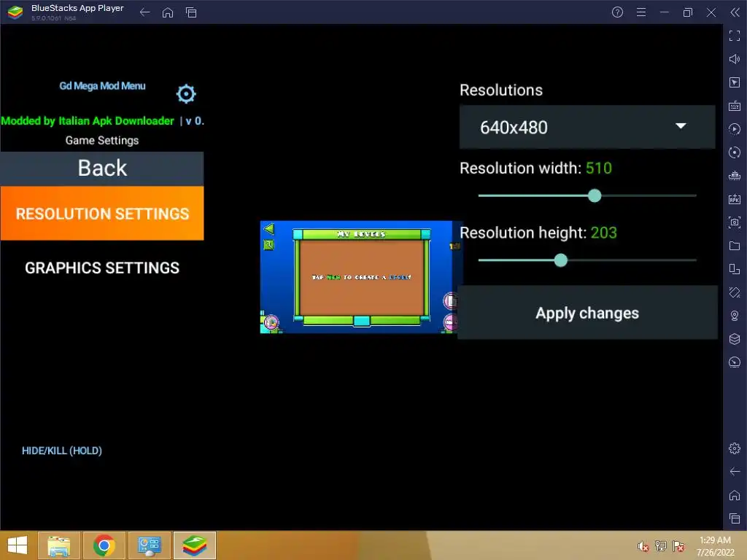Click the Resolution width slider handle
Screen dimensions: 747x560
[x=595, y=195]
